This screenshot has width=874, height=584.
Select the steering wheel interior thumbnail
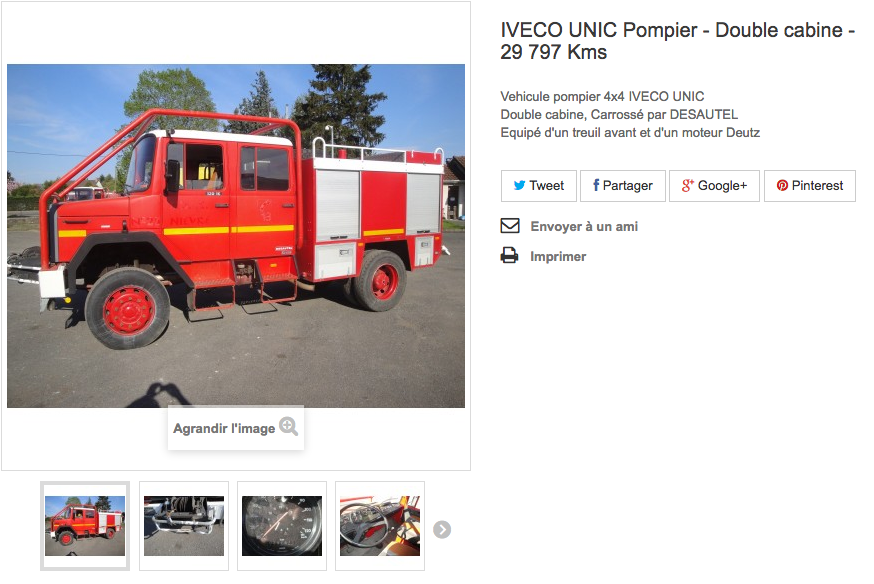click(x=380, y=526)
